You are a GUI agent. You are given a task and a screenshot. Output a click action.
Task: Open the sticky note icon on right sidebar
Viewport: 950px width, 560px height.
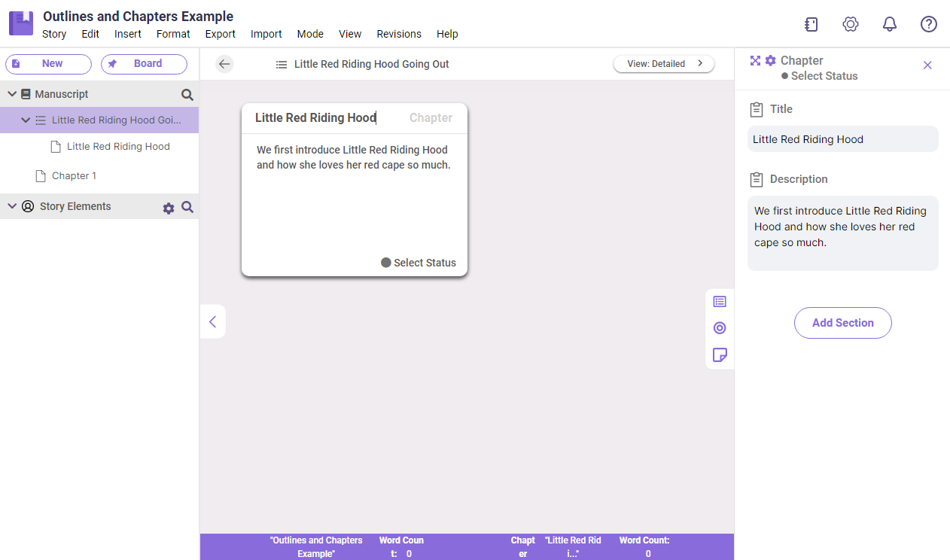(720, 355)
